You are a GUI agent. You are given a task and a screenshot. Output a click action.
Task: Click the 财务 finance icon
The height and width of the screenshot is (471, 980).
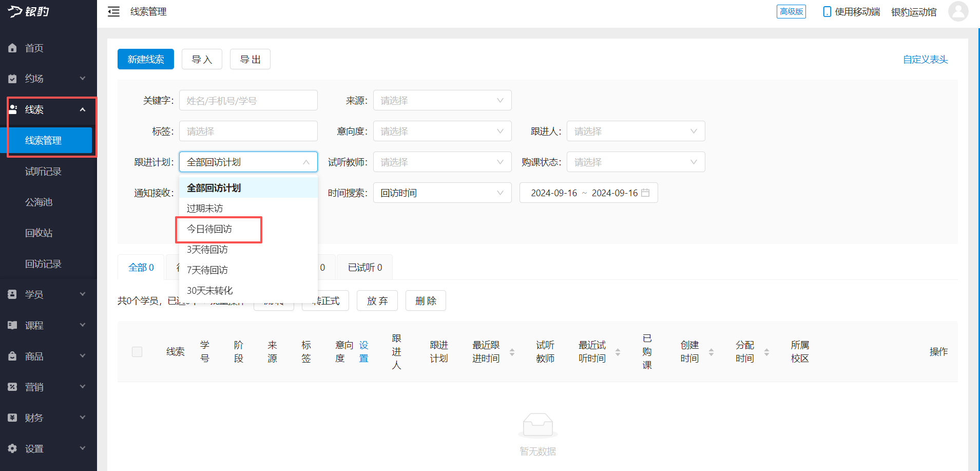[12, 417]
